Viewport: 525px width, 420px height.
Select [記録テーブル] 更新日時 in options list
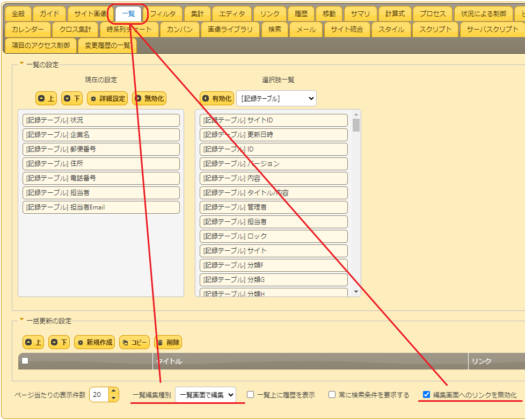274,135
